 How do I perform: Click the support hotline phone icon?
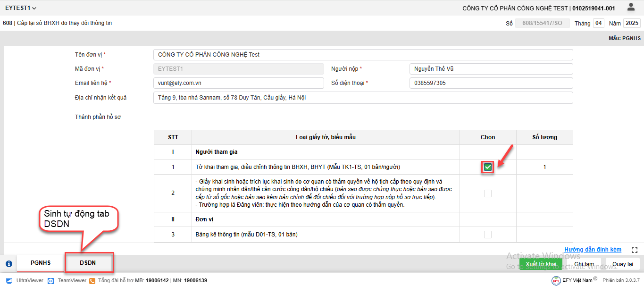(x=92, y=281)
